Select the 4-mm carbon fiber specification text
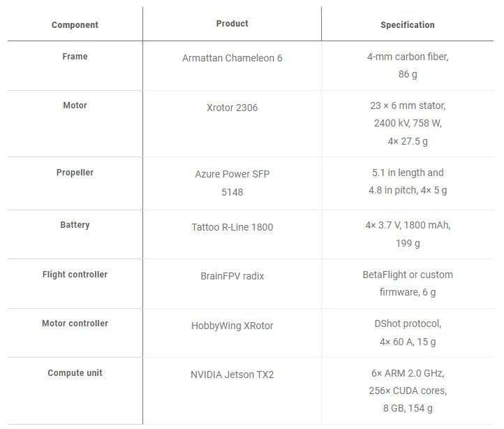Viewport: 504px width, 429px height. (407, 57)
